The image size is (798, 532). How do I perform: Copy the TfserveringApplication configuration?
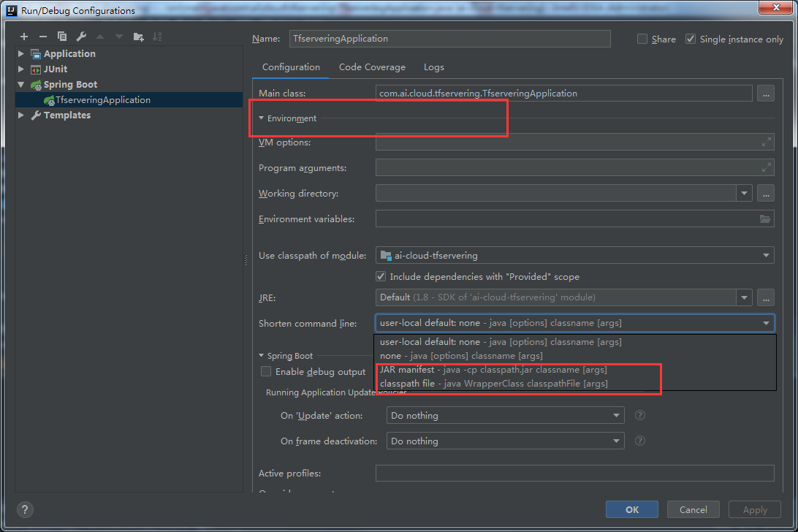[x=62, y=36]
